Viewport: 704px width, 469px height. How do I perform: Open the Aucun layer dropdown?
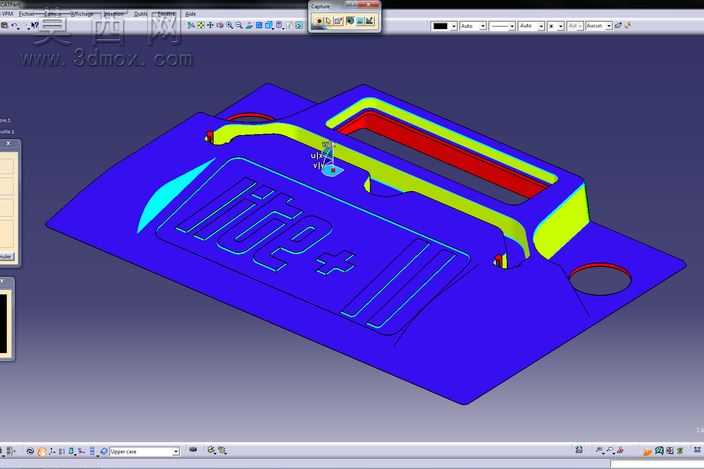coord(599,26)
